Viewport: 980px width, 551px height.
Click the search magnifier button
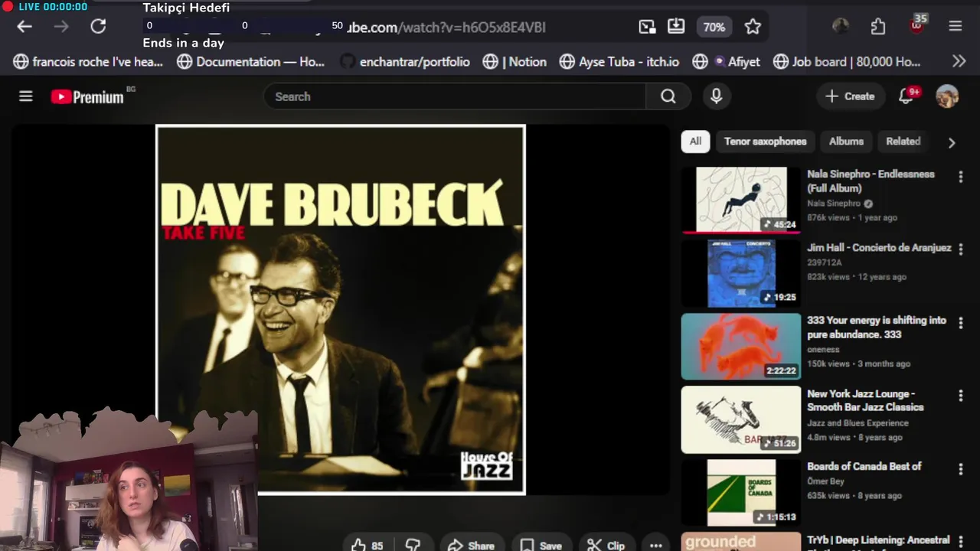coord(668,96)
